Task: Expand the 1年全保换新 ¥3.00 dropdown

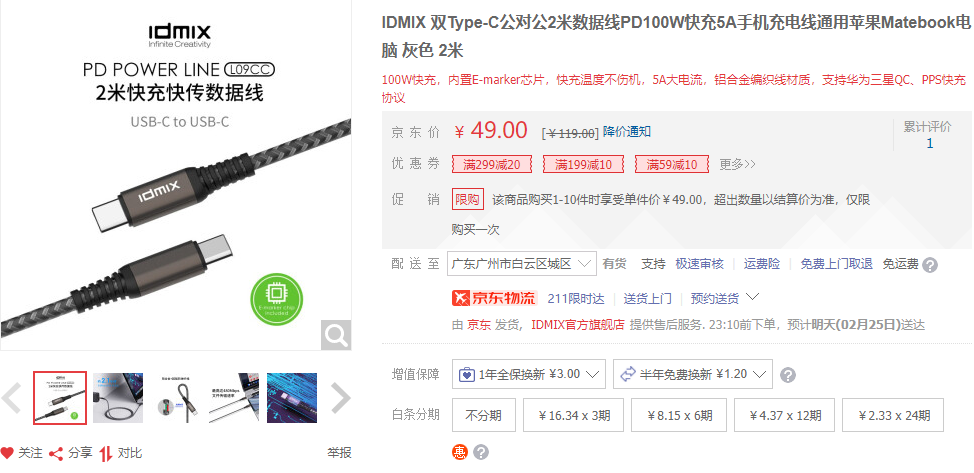Action: (529, 374)
